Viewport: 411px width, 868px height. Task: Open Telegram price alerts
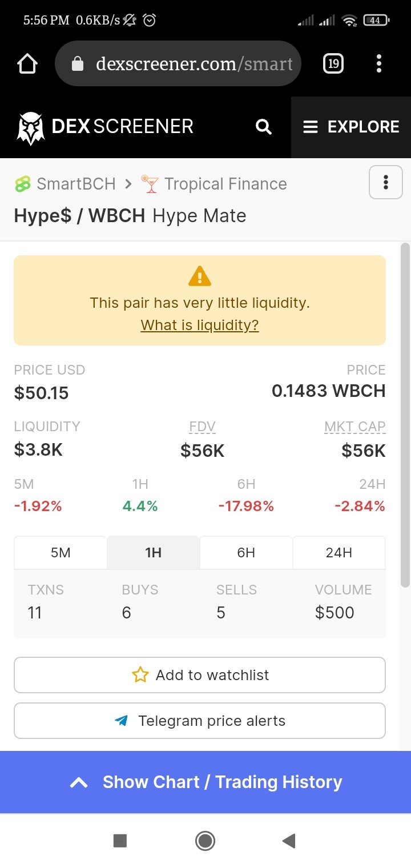[x=200, y=721]
